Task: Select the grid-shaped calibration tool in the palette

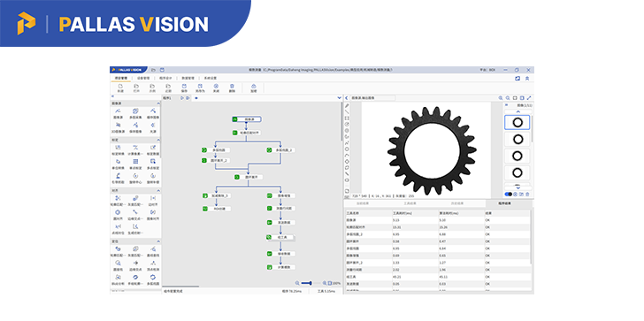Action: [135, 161]
